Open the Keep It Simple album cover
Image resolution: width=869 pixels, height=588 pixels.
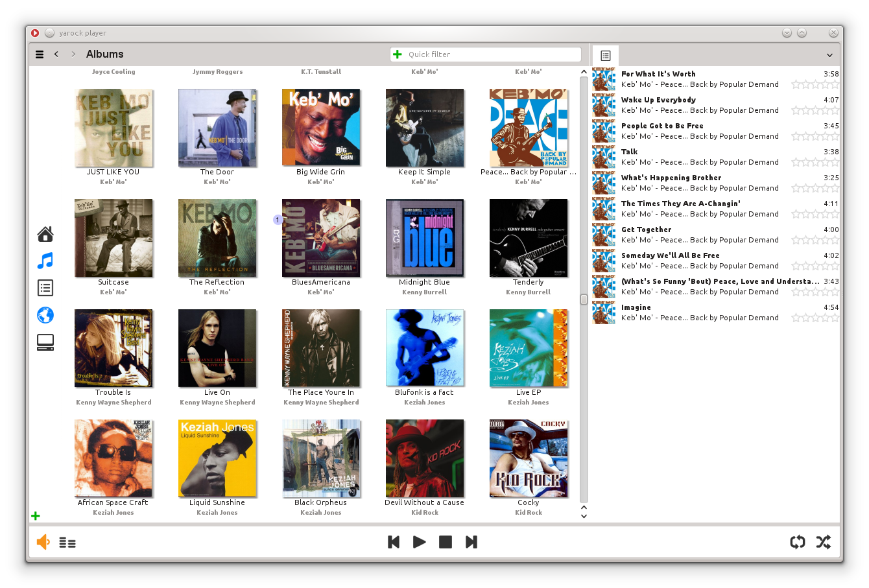425,128
